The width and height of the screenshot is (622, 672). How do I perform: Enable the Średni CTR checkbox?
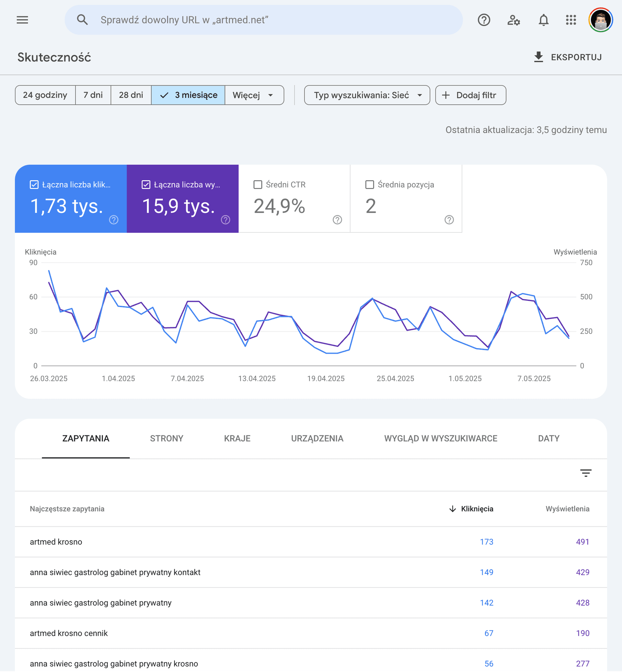[258, 184]
